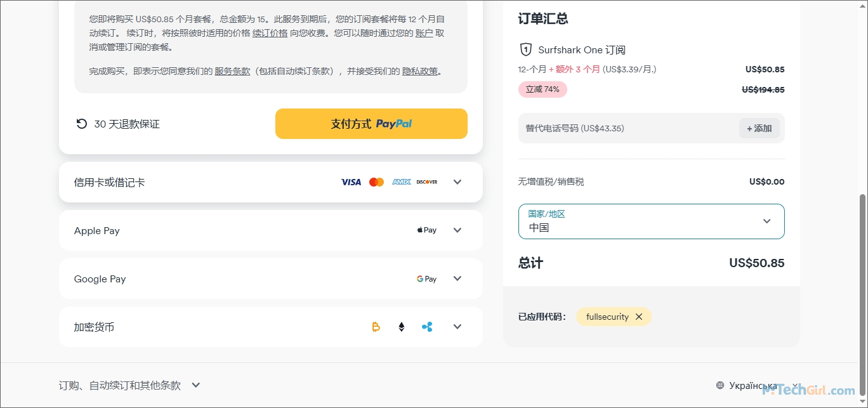
Task: Click the globe language icon
Action: pos(720,385)
